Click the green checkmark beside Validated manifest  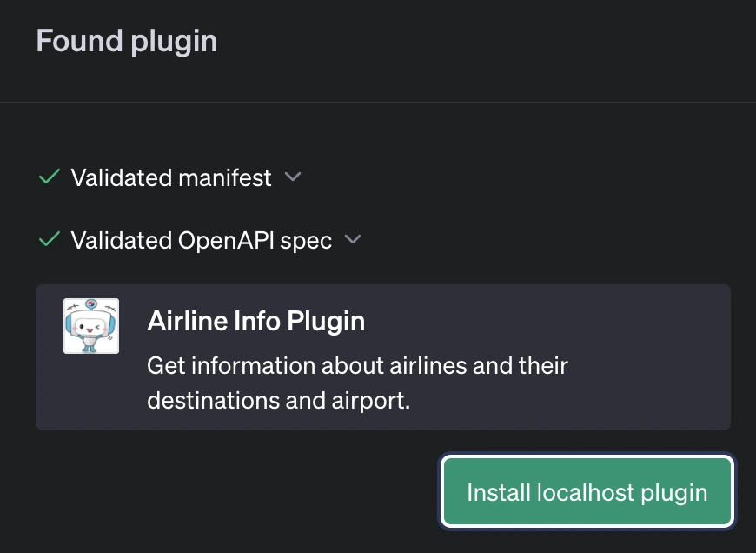coord(49,177)
